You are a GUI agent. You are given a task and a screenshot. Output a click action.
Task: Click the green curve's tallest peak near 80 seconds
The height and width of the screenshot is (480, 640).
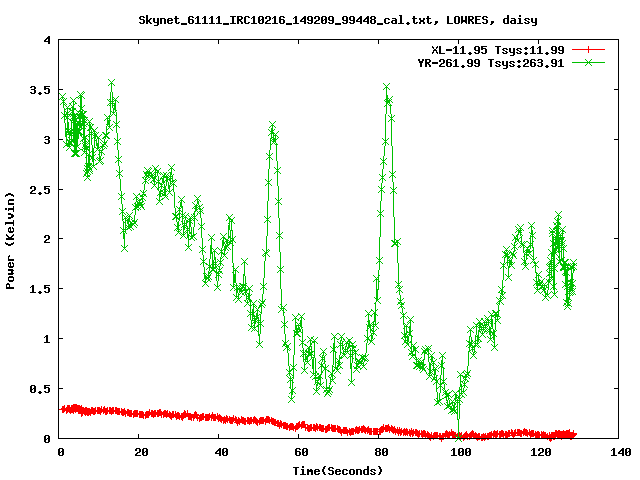[386, 88]
